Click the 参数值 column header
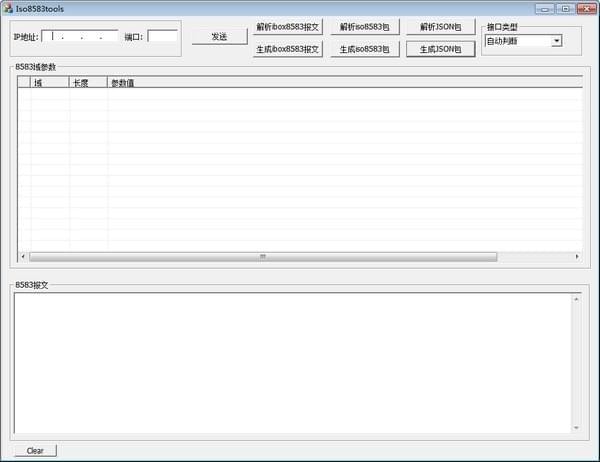Image resolution: width=600 pixels, height=462 pixels. [345, 82]
